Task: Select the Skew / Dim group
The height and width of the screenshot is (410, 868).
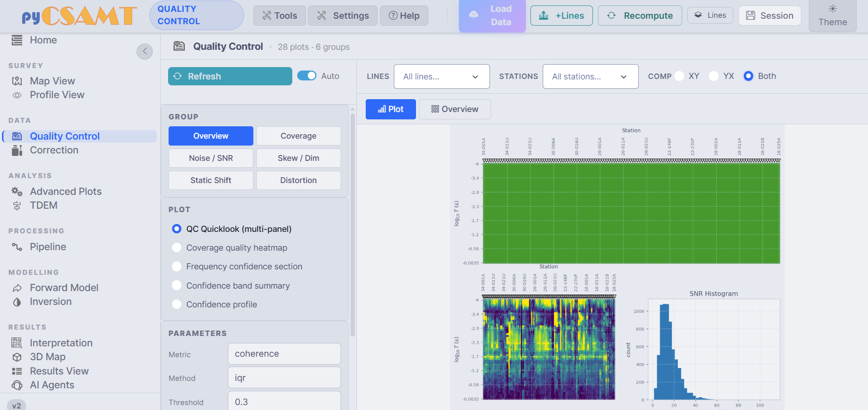Action: 299,158
